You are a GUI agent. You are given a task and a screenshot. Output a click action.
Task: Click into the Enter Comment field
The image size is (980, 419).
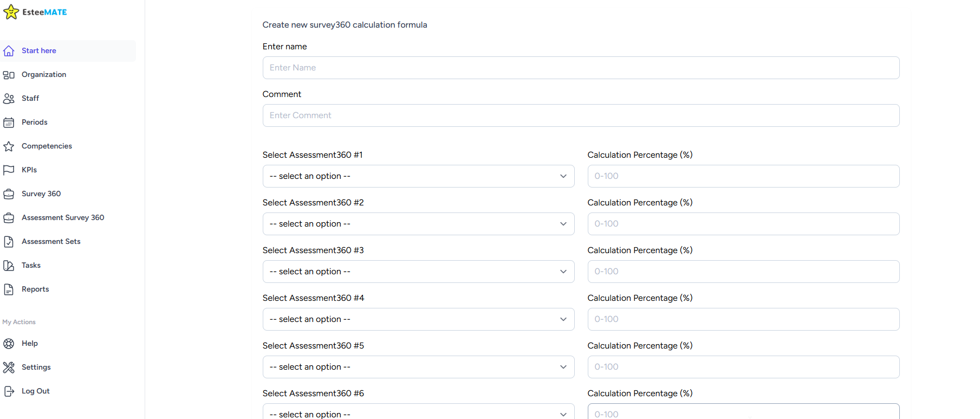(581, 115)
